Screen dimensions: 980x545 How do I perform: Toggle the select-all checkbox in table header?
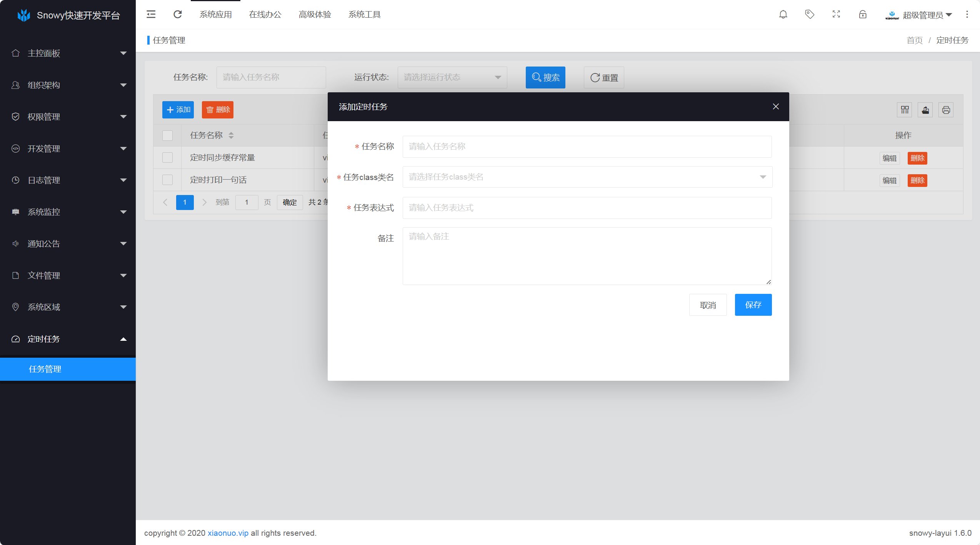tap(167, 135)
